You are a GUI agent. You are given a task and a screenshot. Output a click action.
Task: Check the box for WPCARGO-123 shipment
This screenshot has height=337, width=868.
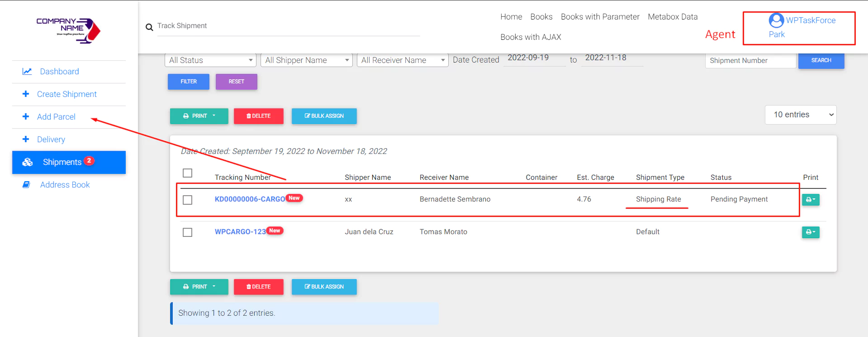(x=187, y=232)
